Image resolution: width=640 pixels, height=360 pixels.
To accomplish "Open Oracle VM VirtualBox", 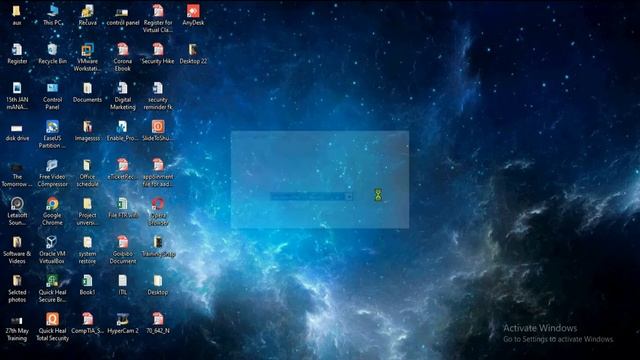I will (52, 249).
